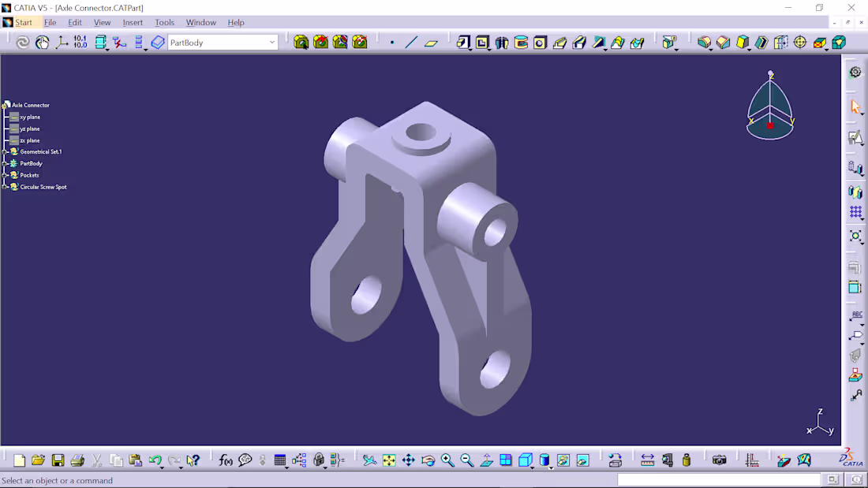Open the Tools menu

pyautogui.click(x=164, y=22)
